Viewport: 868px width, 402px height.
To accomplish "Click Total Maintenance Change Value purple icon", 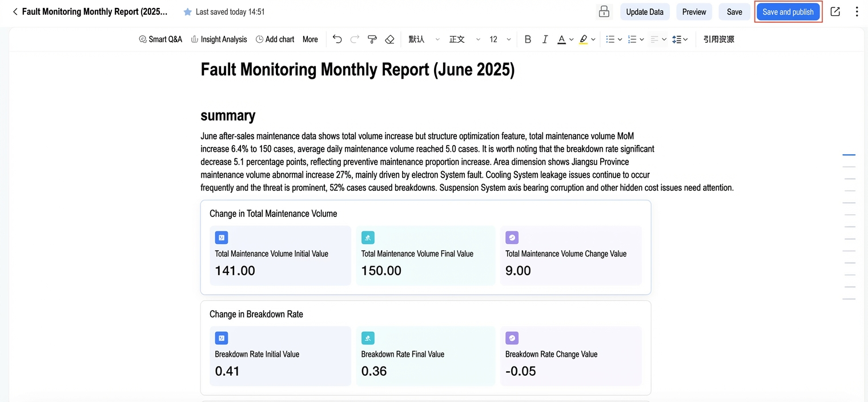I will tap(512, 238).
